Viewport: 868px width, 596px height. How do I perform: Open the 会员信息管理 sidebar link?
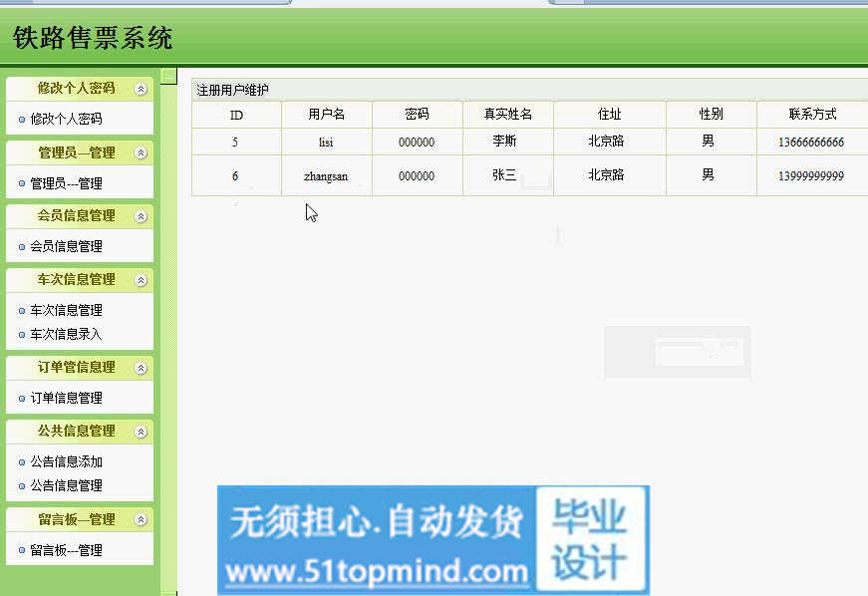[66, 246]
